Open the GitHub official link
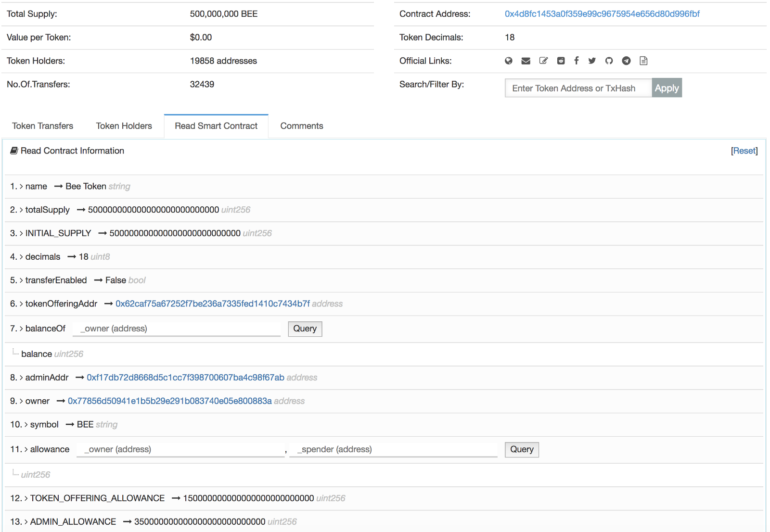Screen dimensions: 770x532 pyautogui.click(x=609, y=61)
